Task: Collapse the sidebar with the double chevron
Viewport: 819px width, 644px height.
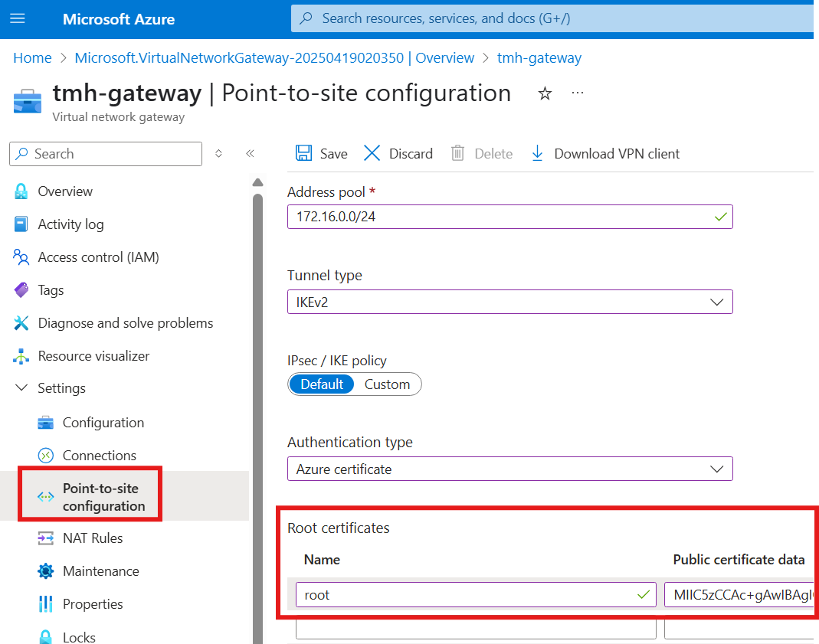Action: (x=251, y=153)
